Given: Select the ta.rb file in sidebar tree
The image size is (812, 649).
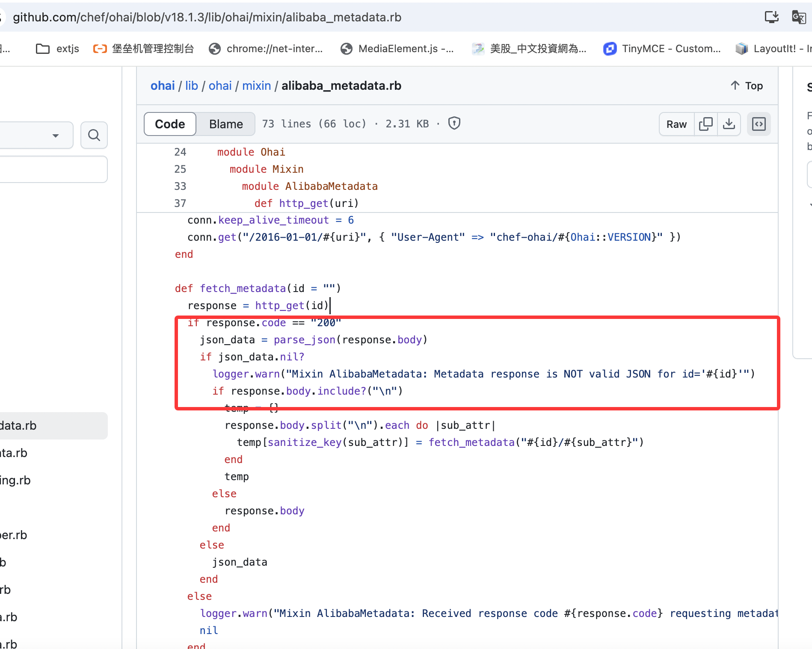Looking at the screenshot, I should click(x=14, y=453).
